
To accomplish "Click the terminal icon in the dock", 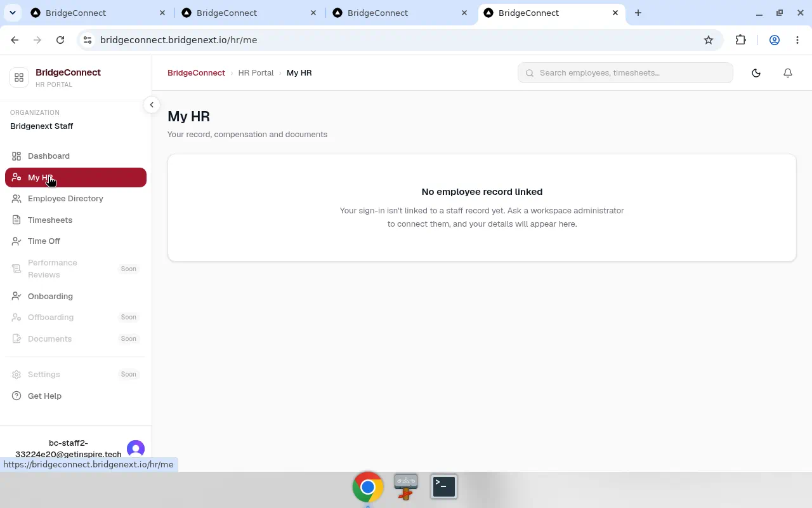I will (x=444, y=487).
